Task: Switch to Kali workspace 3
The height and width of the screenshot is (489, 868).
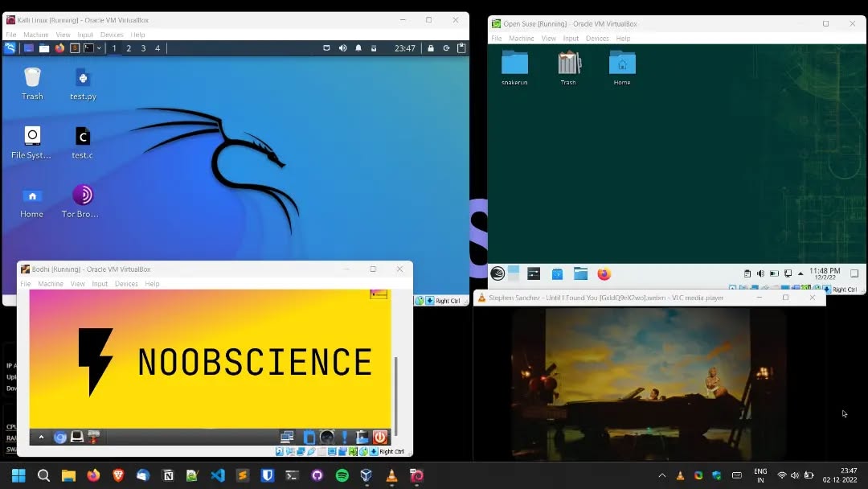Action: tap(143, 48)
